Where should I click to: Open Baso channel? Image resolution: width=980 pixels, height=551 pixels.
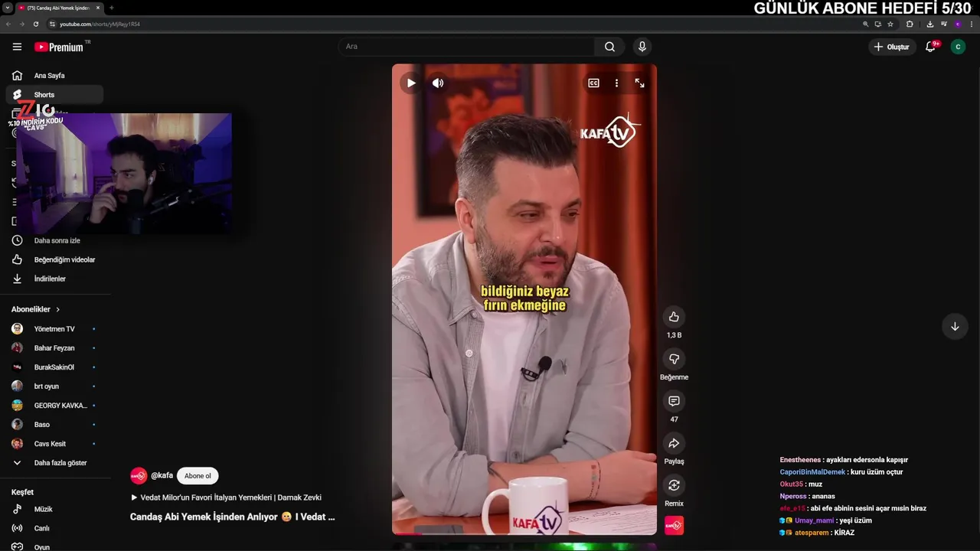54,425
